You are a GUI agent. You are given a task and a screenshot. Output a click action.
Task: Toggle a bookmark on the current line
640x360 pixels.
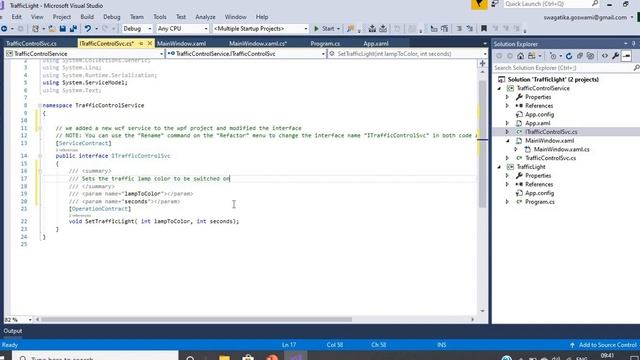pos(484,29)
